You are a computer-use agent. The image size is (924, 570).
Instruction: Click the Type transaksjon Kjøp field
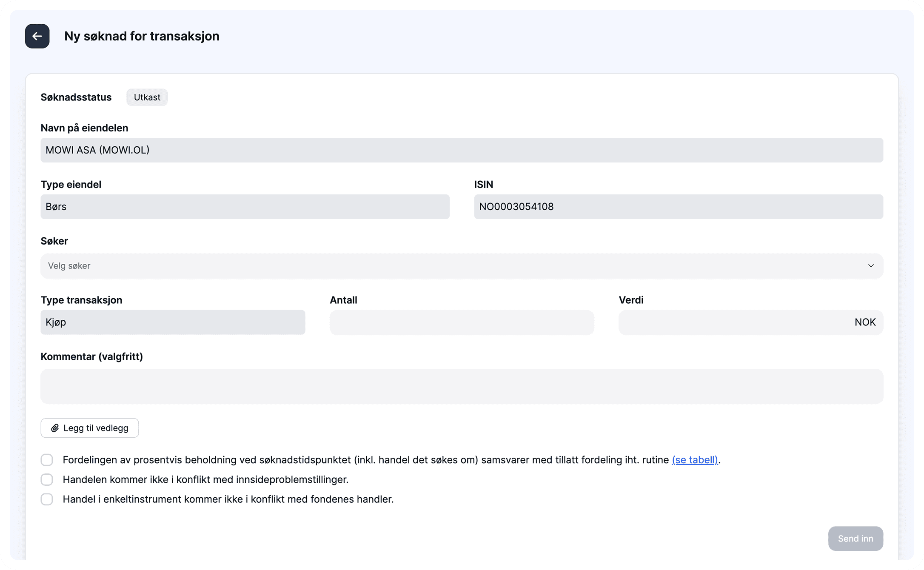[x=173, y=322]
